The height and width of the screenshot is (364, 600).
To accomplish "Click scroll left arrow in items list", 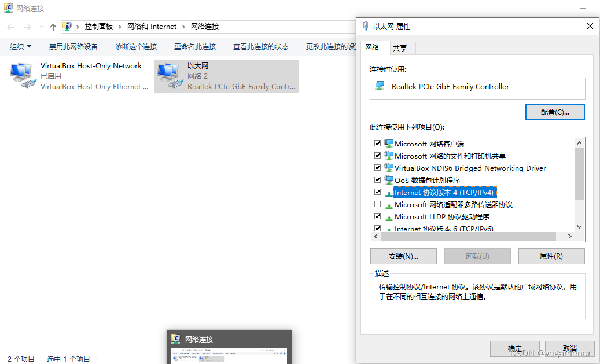I will (x=376, y=237).
